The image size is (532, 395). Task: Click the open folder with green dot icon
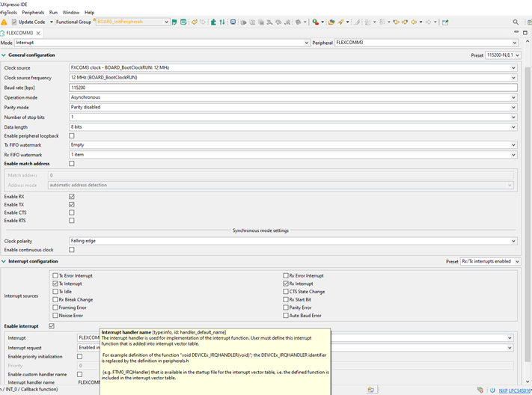tap(331, 22)
